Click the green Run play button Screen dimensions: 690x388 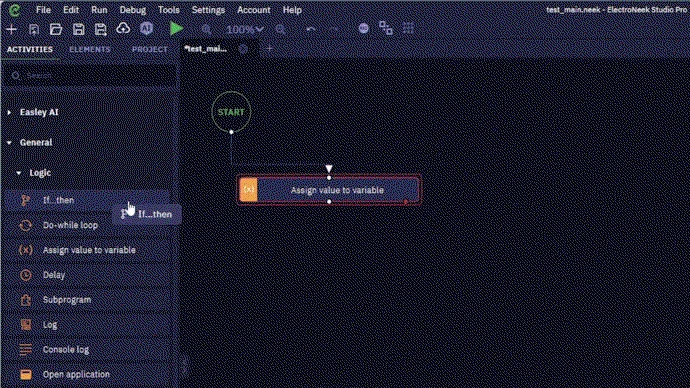point(176,29)
